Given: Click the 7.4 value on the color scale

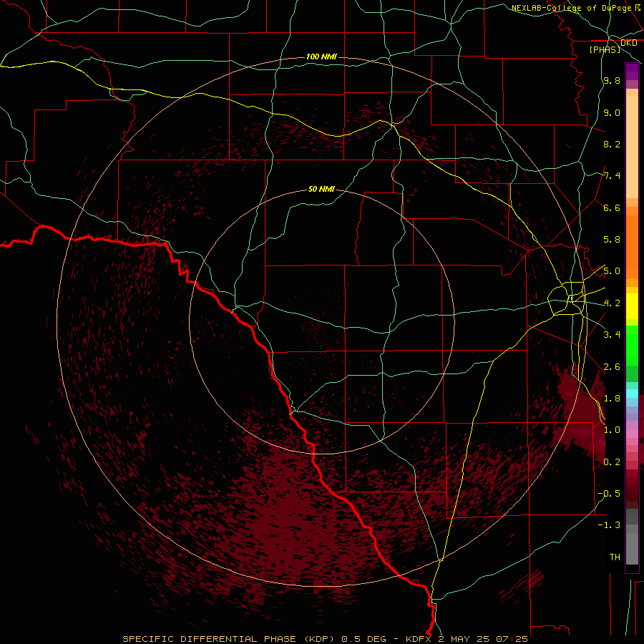Looking at the screenshot, I should pyautogui.click(x=612, y=176).
